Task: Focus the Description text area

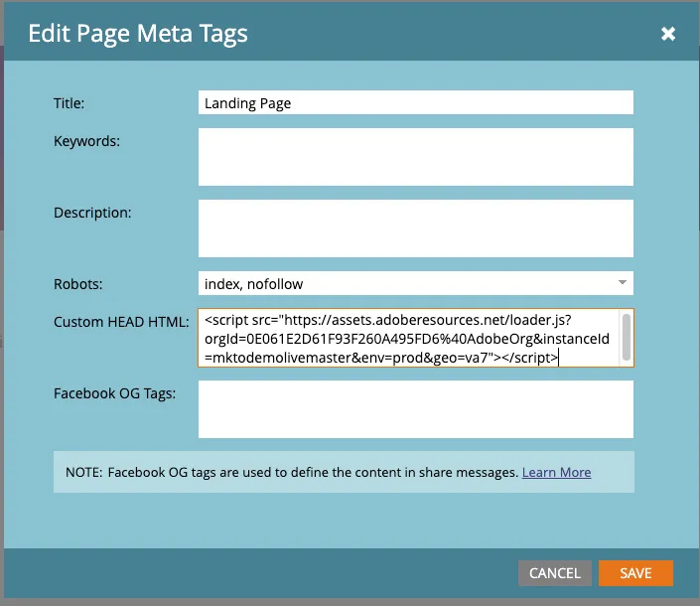Action: tap(416, 228)
